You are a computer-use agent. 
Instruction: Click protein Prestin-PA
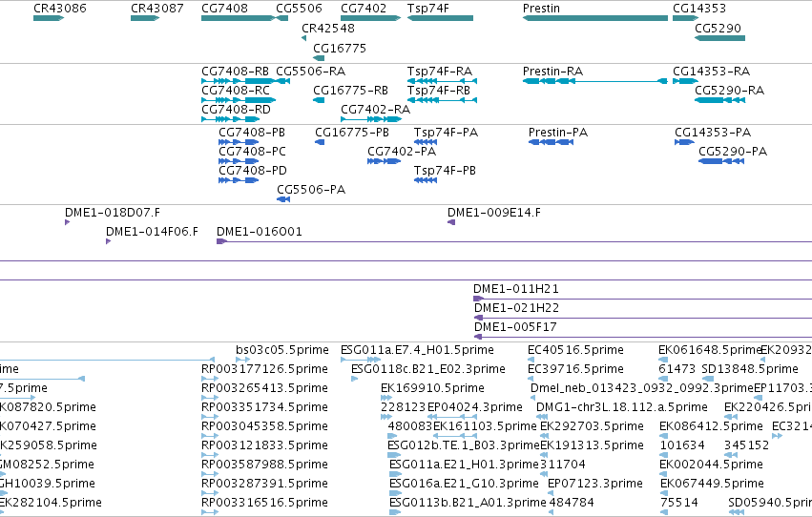click(x=551, y=142)
